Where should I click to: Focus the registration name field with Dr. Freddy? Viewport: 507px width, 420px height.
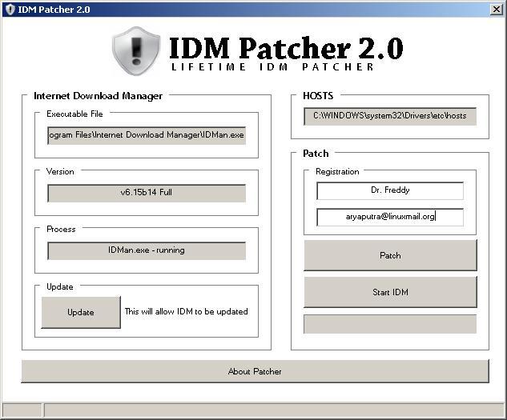click(x=390, y=190)
